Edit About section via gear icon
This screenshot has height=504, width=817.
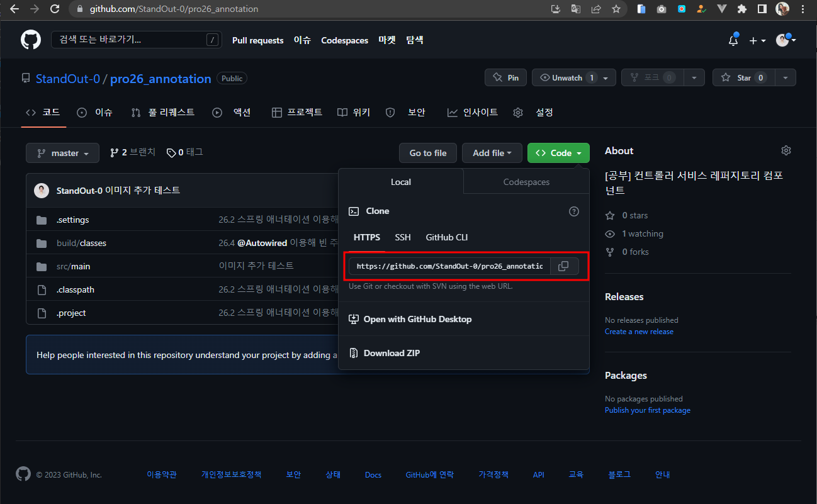click(x=786, y=150)
